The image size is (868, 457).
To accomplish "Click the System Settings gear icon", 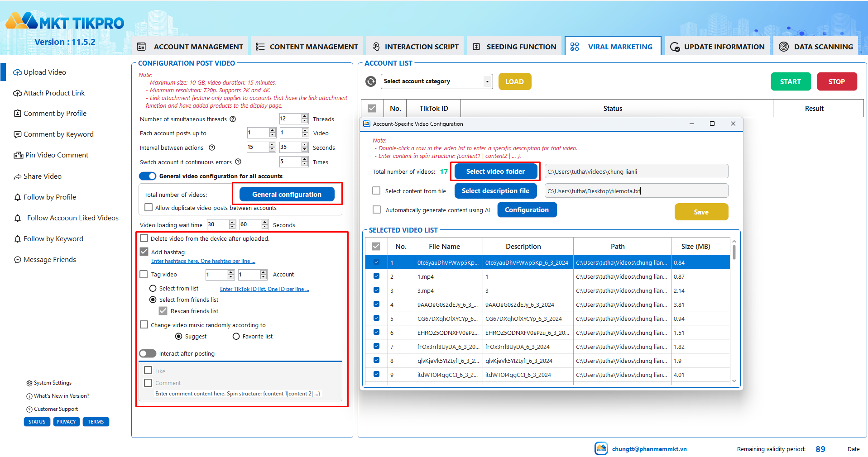I will point(29,383).
